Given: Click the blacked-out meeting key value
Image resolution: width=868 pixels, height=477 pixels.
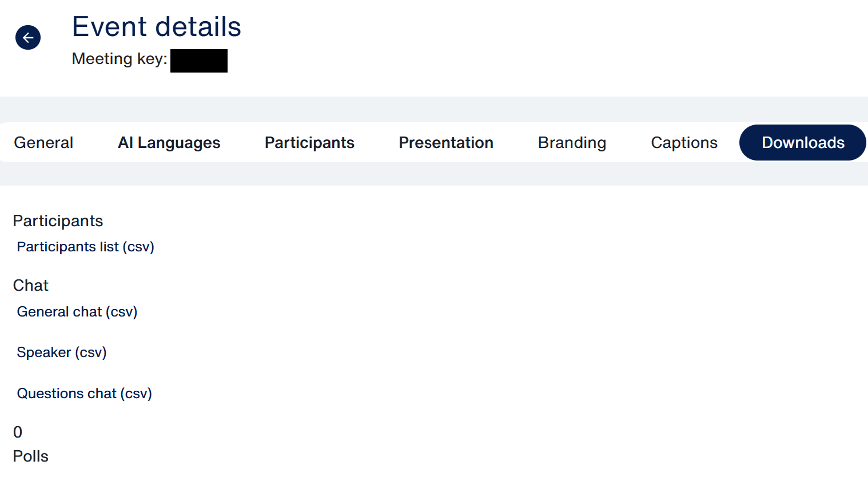Looking at the screenshot, I should click(199, 61).
